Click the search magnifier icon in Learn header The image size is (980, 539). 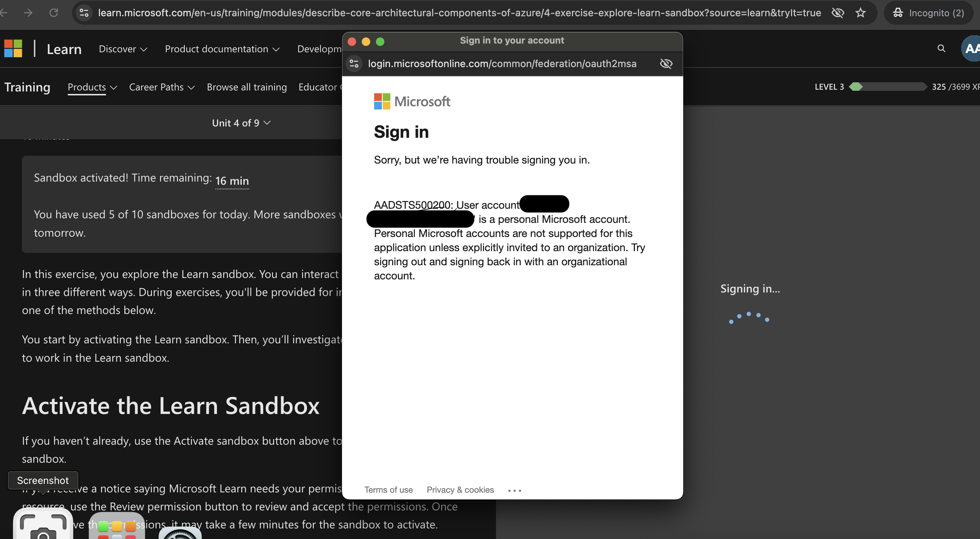(x=941, y=48)
